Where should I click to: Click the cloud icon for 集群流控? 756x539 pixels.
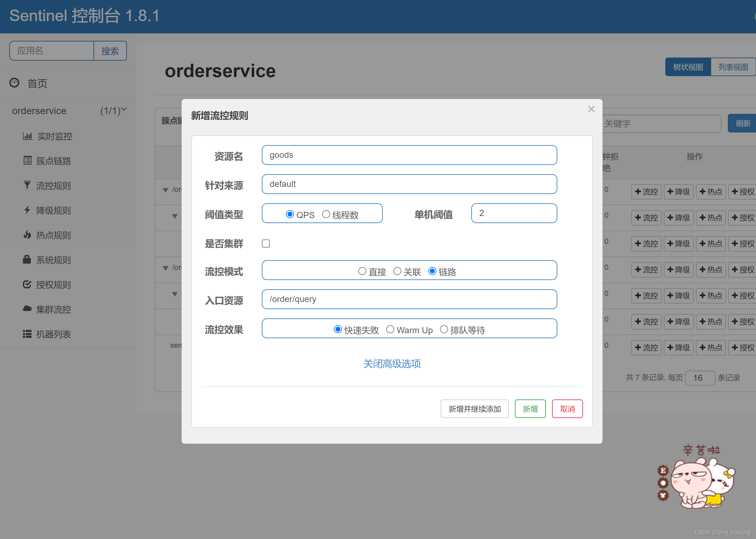coord(27,309)
